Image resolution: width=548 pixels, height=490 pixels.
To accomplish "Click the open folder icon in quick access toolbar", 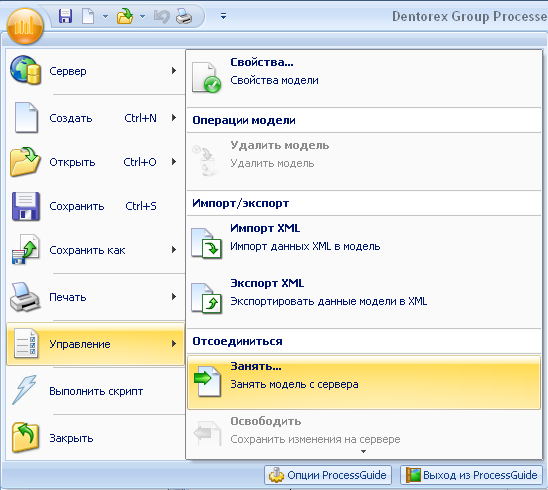I will [125, 16].
